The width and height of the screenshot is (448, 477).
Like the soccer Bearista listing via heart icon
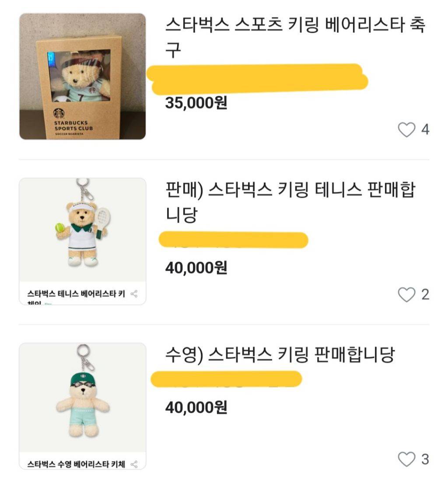coord(406,129)
